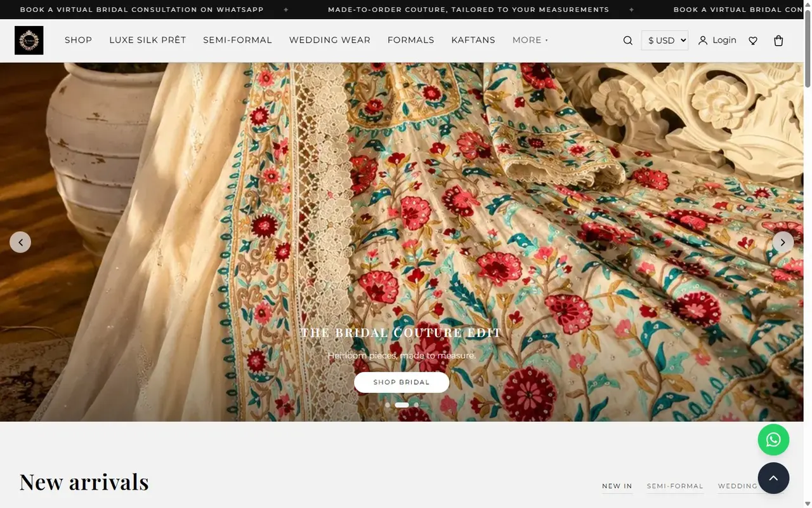Open the wishlist heart icon
This screenshot has width=812, height=508.
pyautogui.click(x=753, y=41)
